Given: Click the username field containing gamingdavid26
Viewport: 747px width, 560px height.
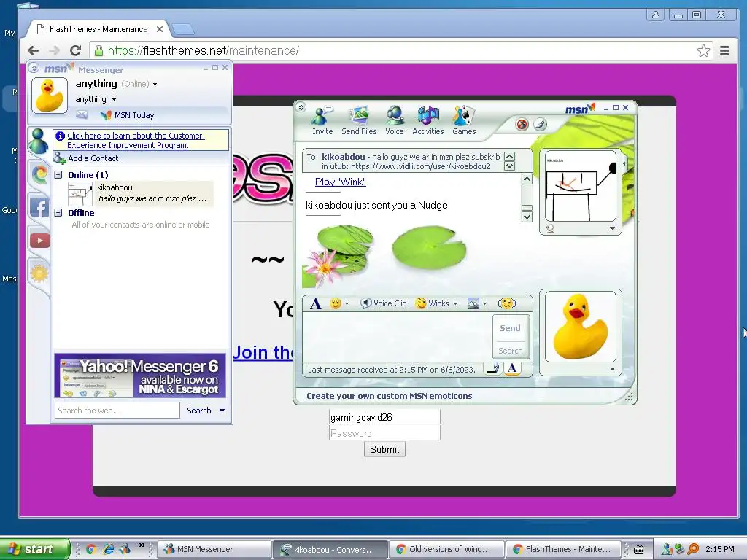Looking at the screenshot, I should (x=384, y=417).
